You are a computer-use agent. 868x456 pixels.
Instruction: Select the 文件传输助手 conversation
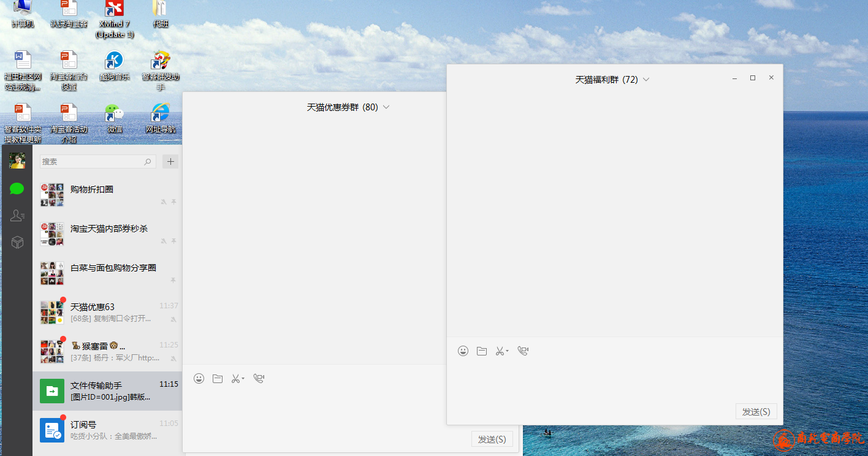coord(107,391)
